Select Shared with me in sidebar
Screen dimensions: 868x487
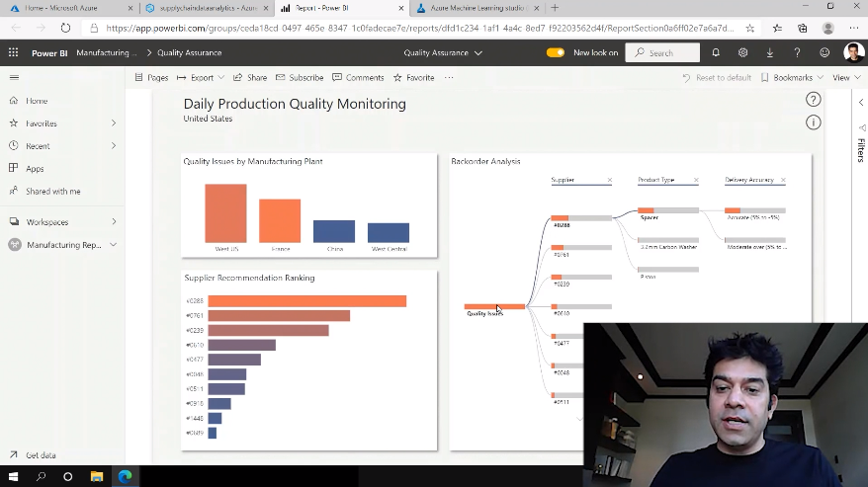[x=52, y=192]
